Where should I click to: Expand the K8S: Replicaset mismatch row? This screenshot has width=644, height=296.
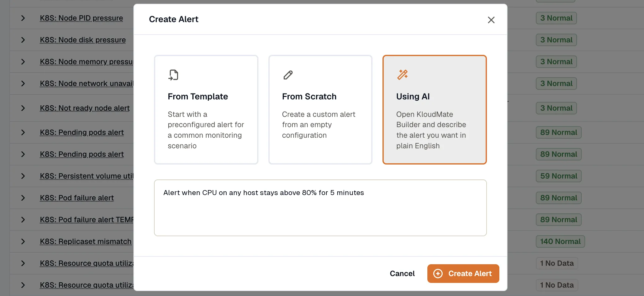23,241
